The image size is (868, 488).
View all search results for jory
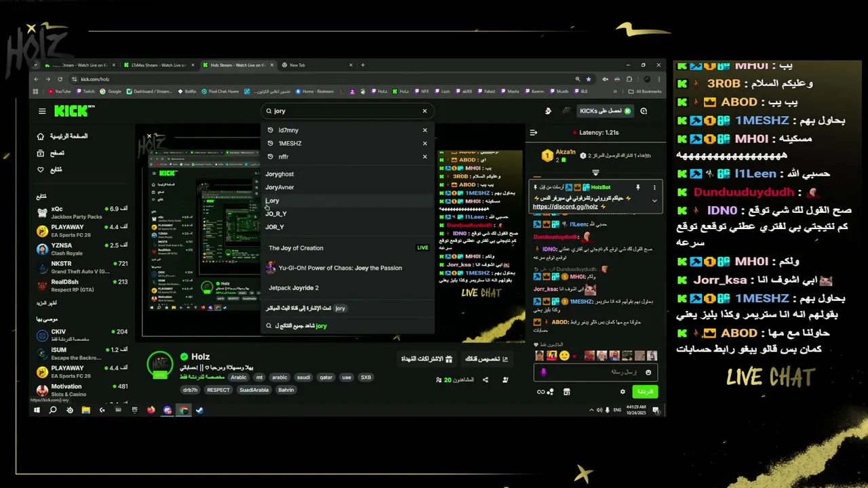(347, 326)
